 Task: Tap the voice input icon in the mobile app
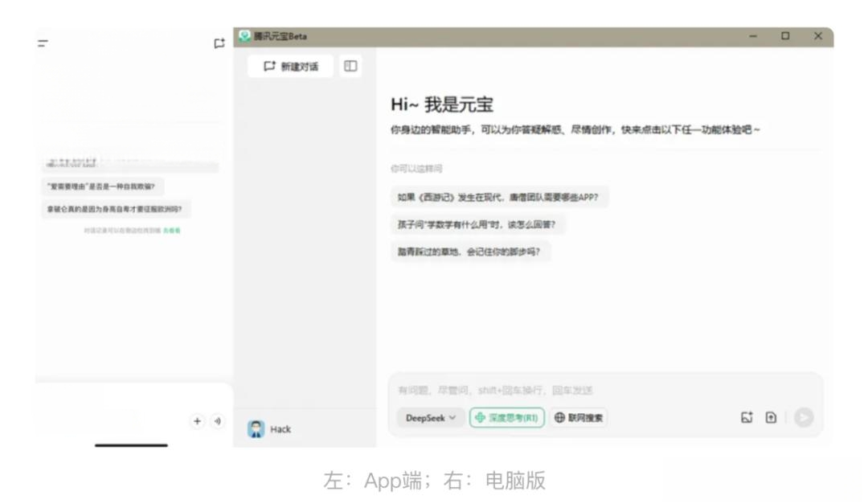pyautogui.click(x=218, y=421)
